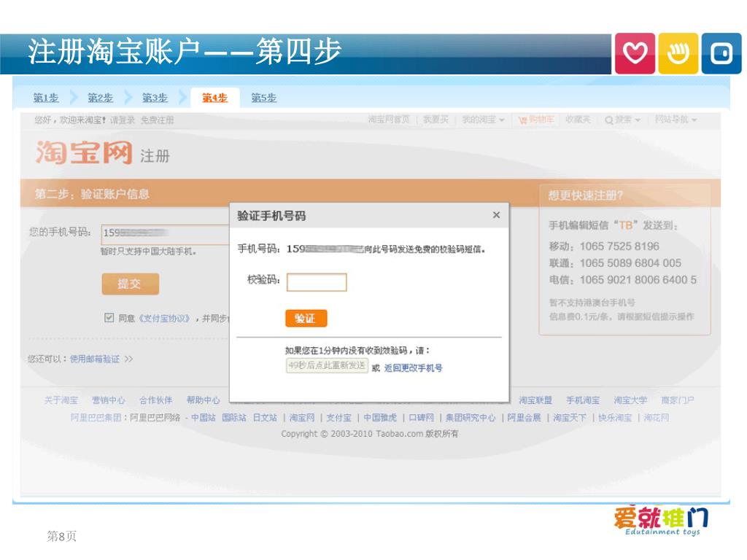The image size is (747, 560).
Task: Click the 淘花网 footer link
Action: [657, 418]
